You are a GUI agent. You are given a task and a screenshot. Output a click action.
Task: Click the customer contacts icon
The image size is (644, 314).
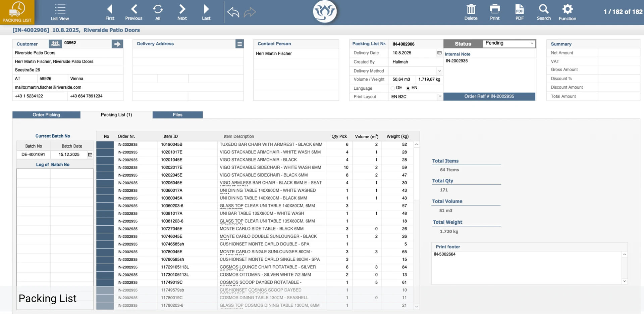(55, 44)
